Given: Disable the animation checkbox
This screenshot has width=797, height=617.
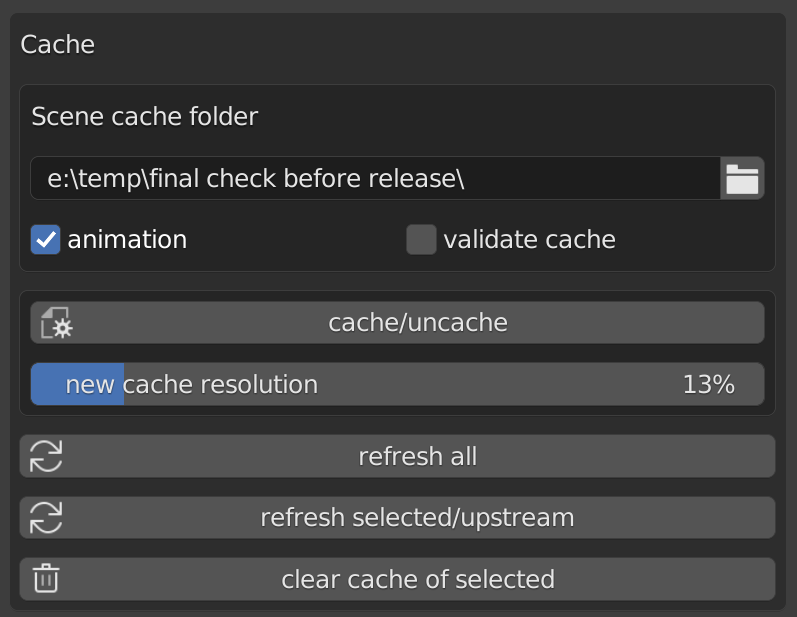Looking at the screenshot, I should [x=45, y=240].
